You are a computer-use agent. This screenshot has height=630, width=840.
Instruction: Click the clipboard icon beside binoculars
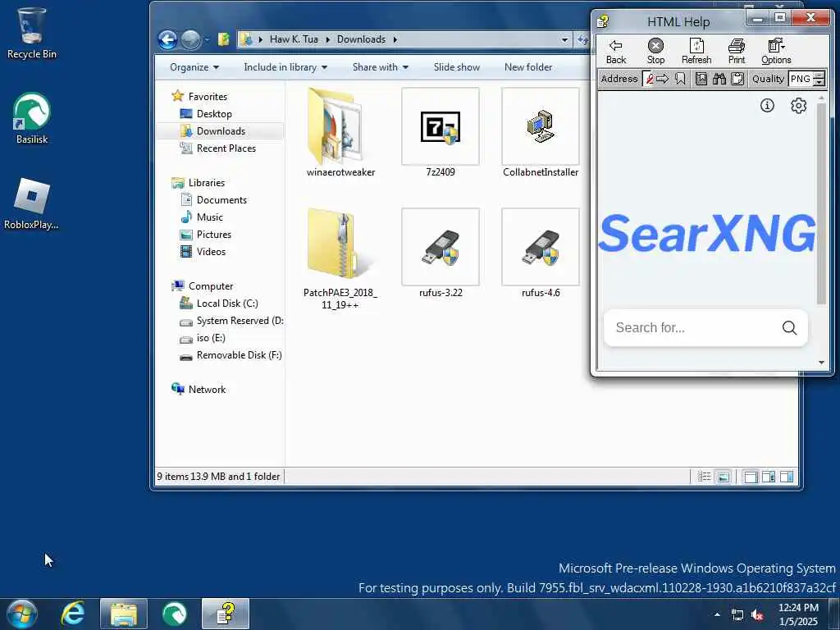click(x=737, y=80)
